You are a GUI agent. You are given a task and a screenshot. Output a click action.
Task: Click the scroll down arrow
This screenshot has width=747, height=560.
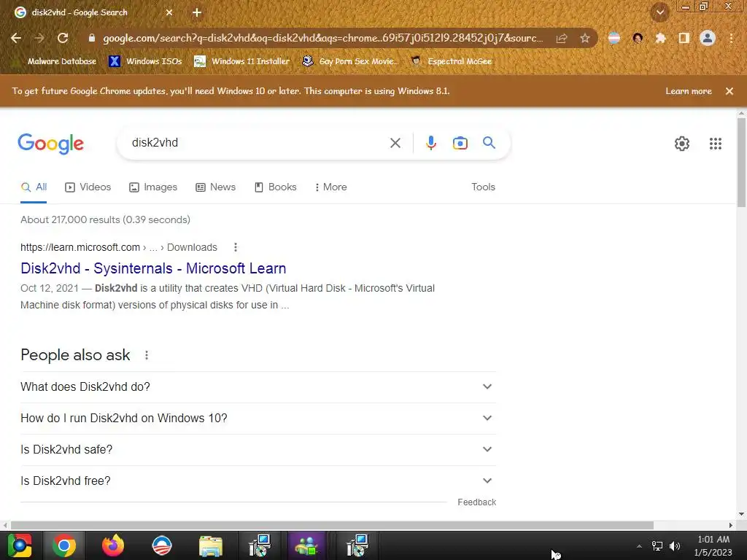tap(741, 514)
